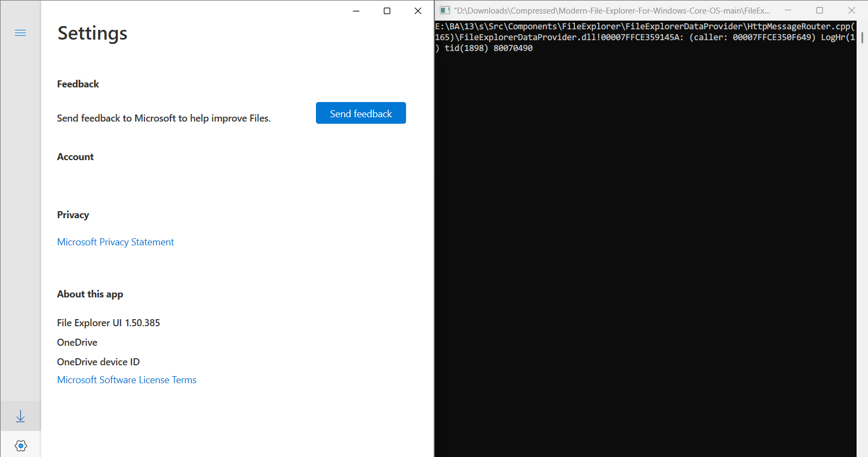
Task: Click the console window vertical scrollbar thumb
Action: click(x=862, y=37)
